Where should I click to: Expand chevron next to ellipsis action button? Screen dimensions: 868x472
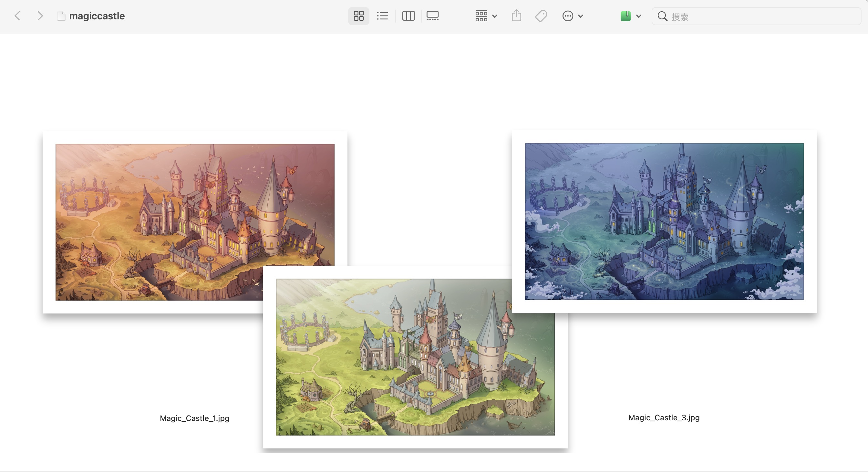click(581, 16)
